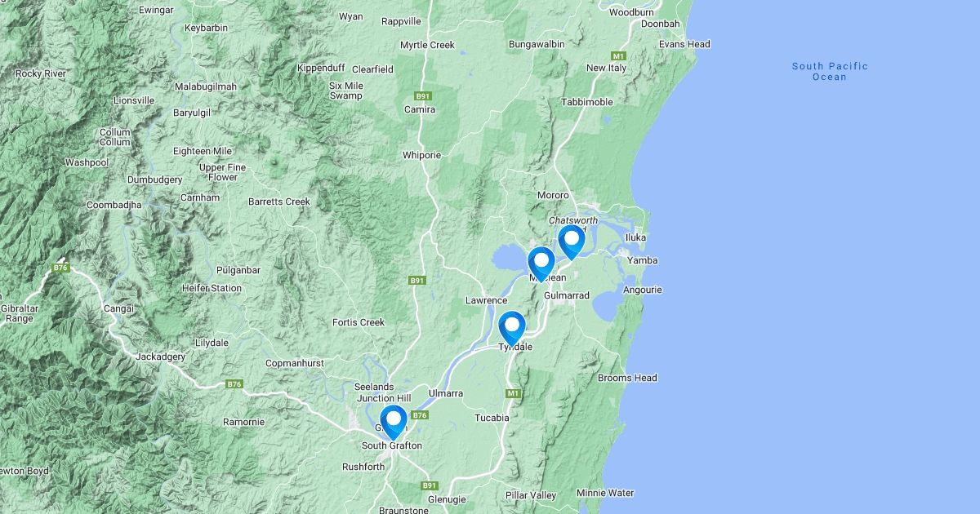The height and width of the screenshot is (514, 980).
Task: Select the map pin covering Maclean
Action: [x=541, y=264]
